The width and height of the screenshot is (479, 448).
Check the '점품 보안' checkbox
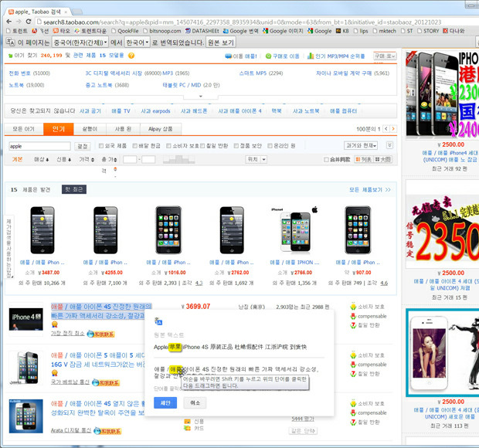(x=236, y=146)
